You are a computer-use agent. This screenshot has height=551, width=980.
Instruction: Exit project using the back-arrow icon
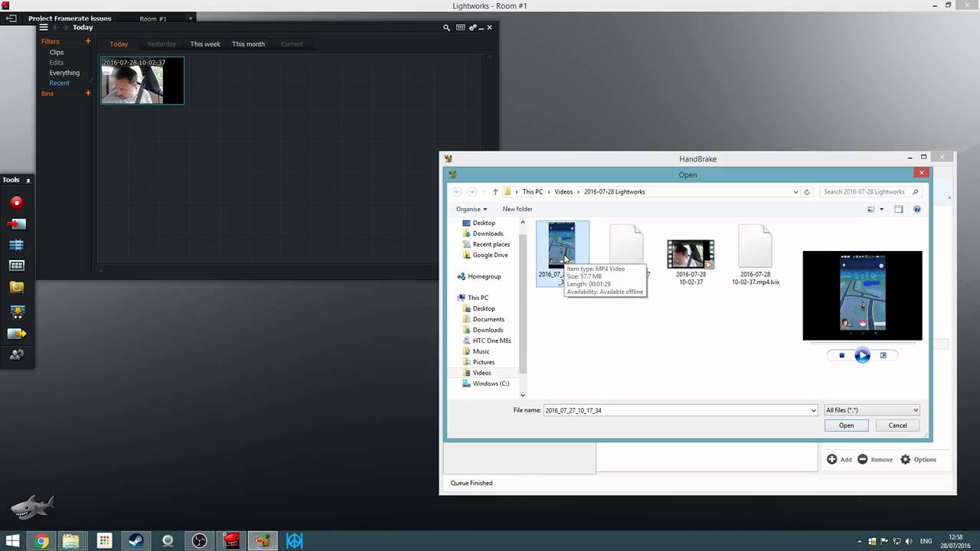click(x=11, y=18)
